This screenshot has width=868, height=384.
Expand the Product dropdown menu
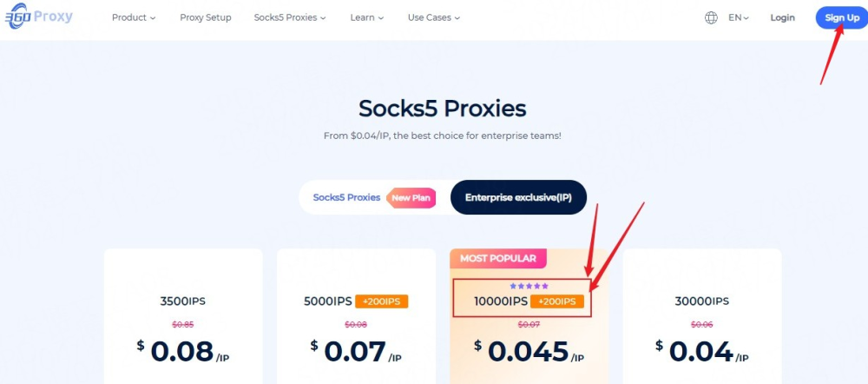(134, 17)
